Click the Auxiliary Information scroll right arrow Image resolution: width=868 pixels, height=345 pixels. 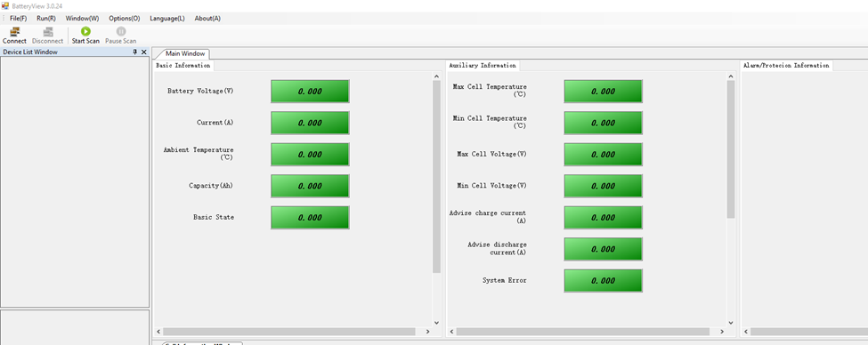tap(721, 332)
